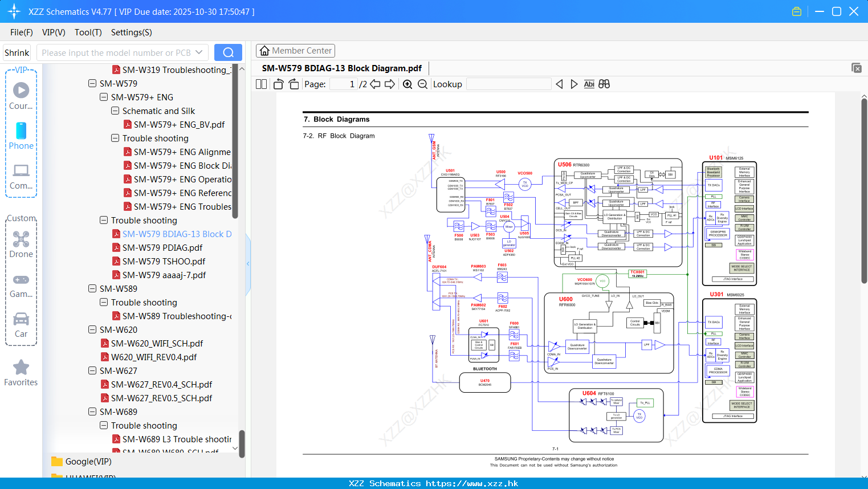
Task: Open SM-W627_REV0.4_SCH.pdf file
Action: (x=156, y=384)
